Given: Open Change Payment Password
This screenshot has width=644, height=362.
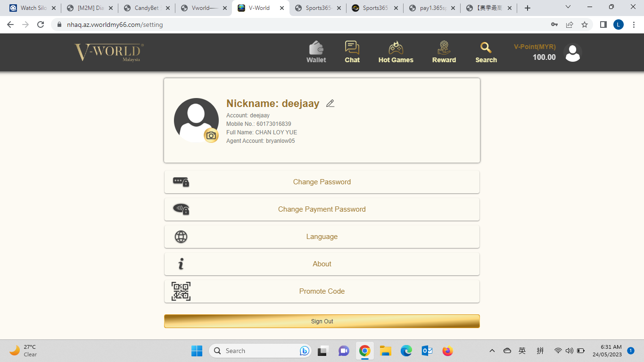Looking at the screenshot, I should [322, 209].
